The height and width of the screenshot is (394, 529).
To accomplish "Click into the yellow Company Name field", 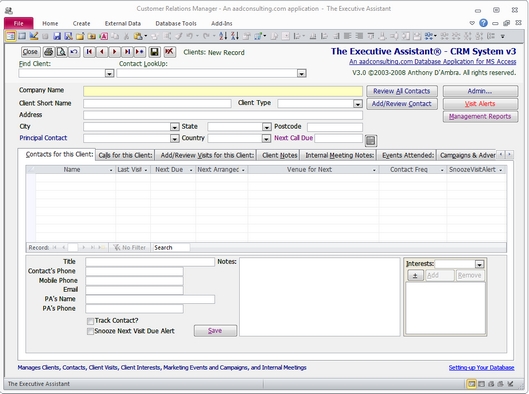I will pos(223,91).
